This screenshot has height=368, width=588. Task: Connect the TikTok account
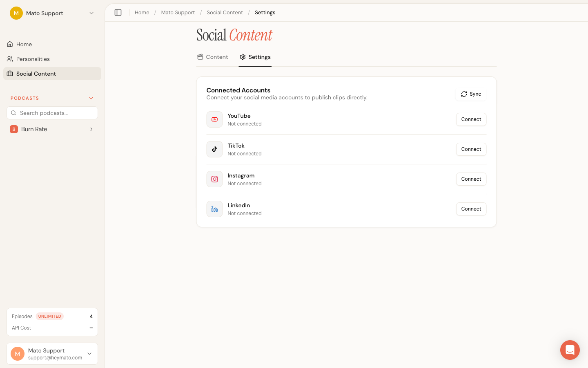471,149
